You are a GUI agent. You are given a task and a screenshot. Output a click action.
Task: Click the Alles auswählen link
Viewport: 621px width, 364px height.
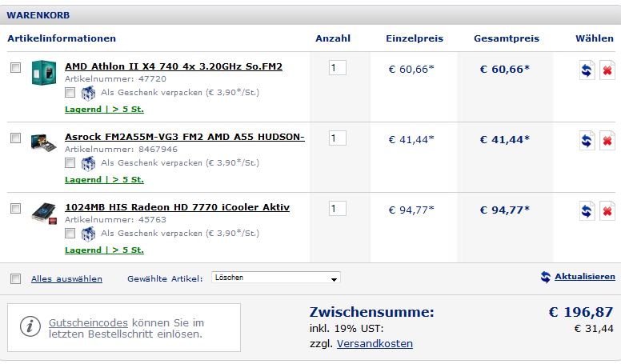66,279
